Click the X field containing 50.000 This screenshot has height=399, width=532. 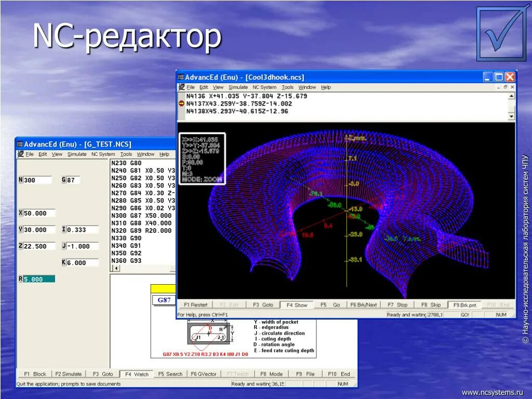[38, 214]
